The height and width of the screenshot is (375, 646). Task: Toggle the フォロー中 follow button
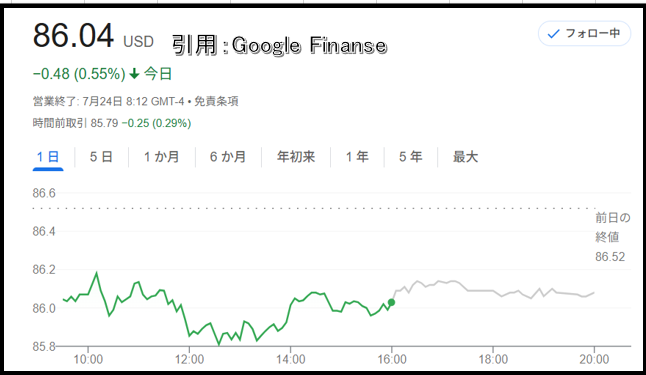click(x=584, y=33)
